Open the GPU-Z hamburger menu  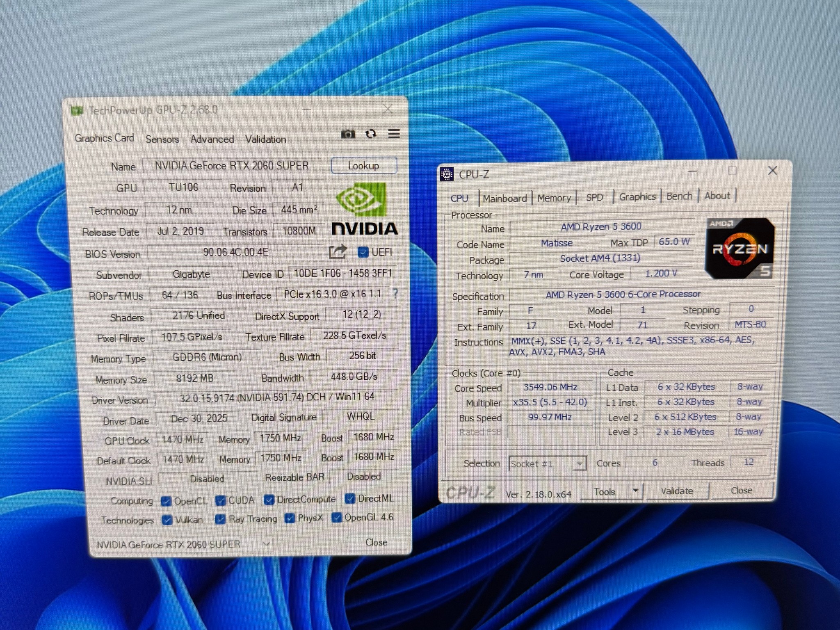394,134
